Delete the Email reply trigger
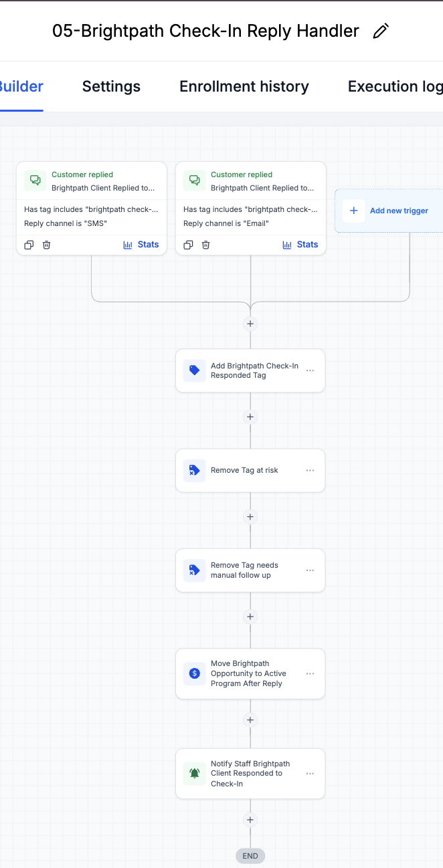Viewport: 443px width, 868px height. click(205, 245)
